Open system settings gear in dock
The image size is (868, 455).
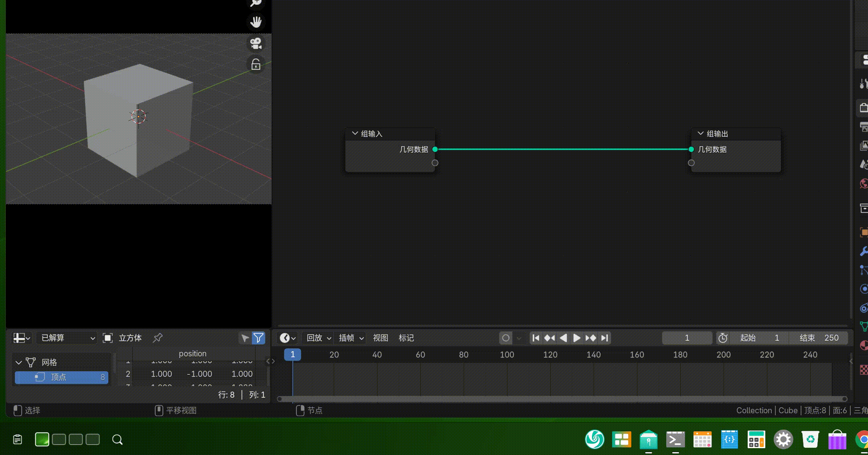(783, 440)
